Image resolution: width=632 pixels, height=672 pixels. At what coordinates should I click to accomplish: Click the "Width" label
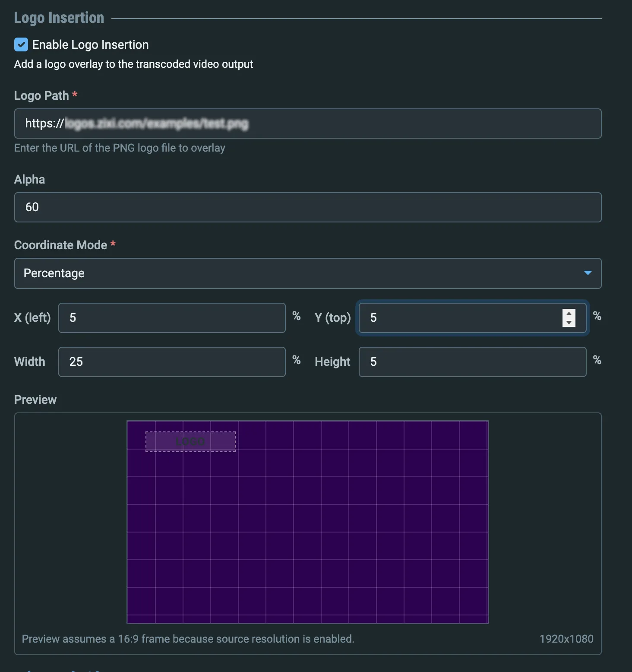[x=30, y=362]
